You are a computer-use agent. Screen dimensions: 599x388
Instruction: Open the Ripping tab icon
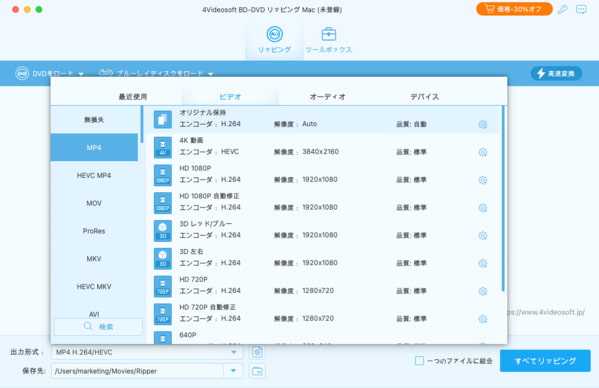click(274, 34)
